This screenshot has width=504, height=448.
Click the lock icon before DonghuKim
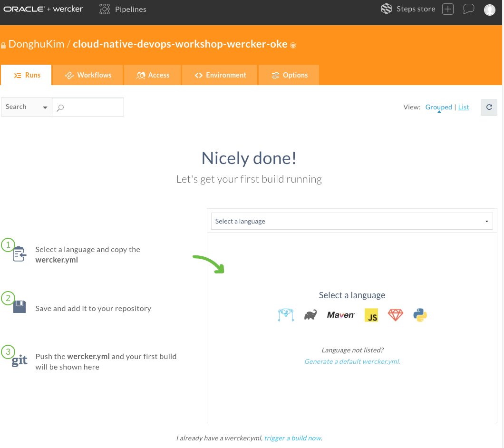coord(3,45)
